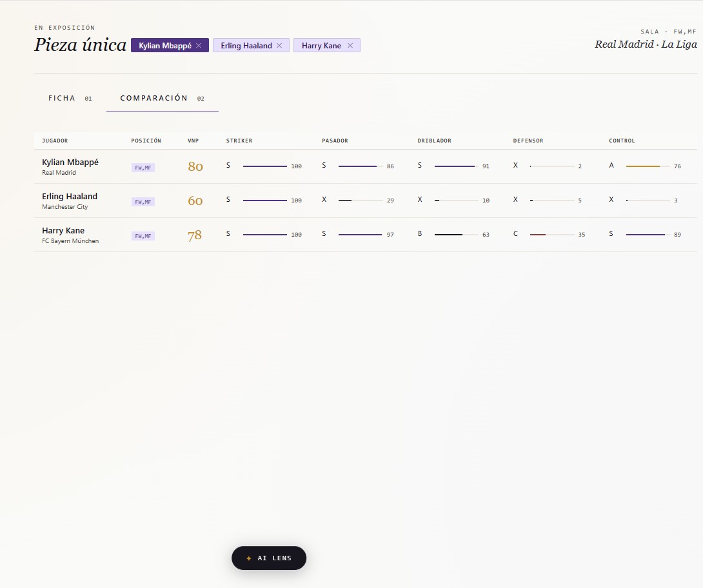Switch to the Ficha tab
The image size is (703, 588).
tap(70, 98)
